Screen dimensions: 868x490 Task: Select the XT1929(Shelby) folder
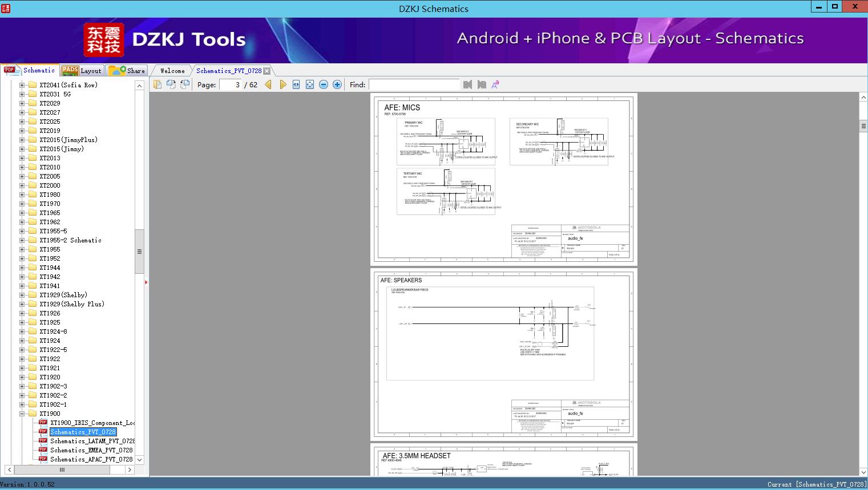tap(63, 295)
